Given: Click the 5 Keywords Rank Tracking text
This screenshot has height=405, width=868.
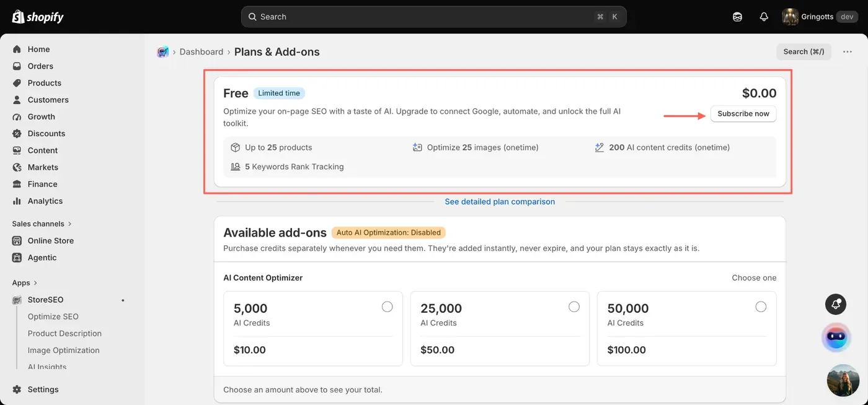Looking at the screenshot, I should [x=294, y=167].
